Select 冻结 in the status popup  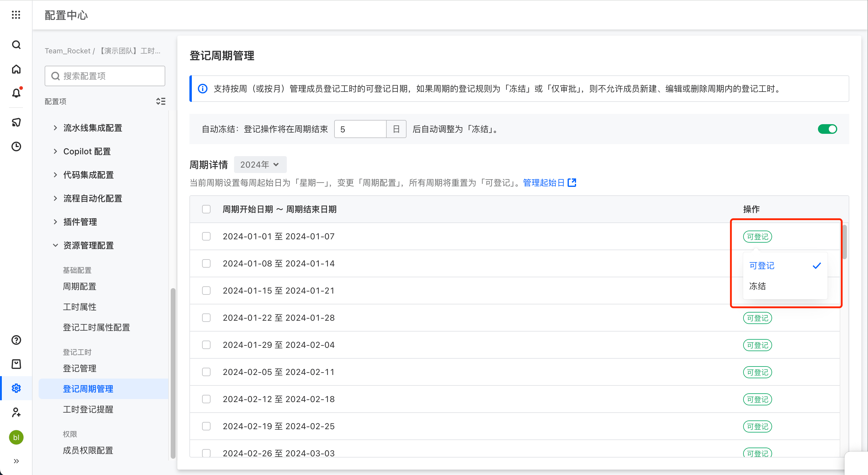[785, 286]
